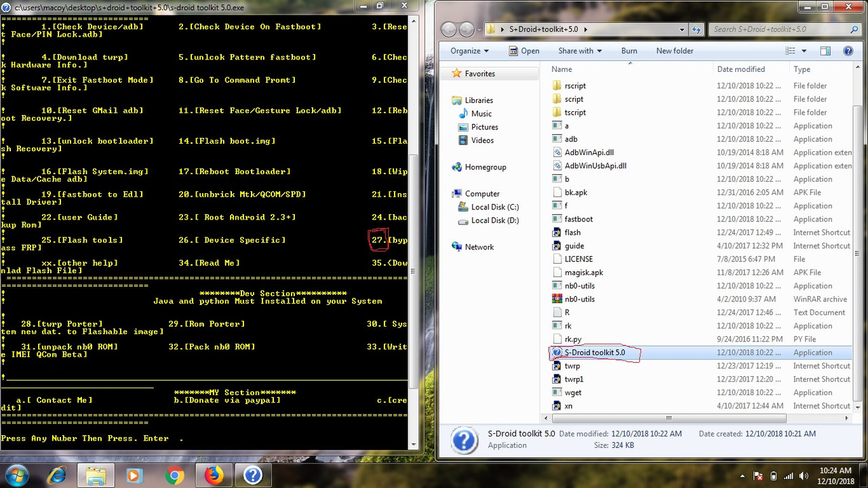Select Libraries in the navigation pane
Viewport: 868px width, 488px height.
pos(479,100)
